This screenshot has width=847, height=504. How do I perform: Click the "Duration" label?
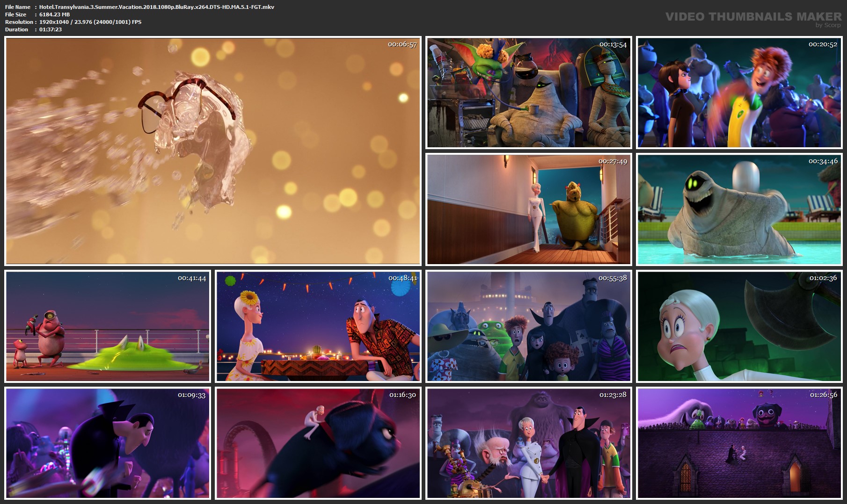(x=17, y=29)
